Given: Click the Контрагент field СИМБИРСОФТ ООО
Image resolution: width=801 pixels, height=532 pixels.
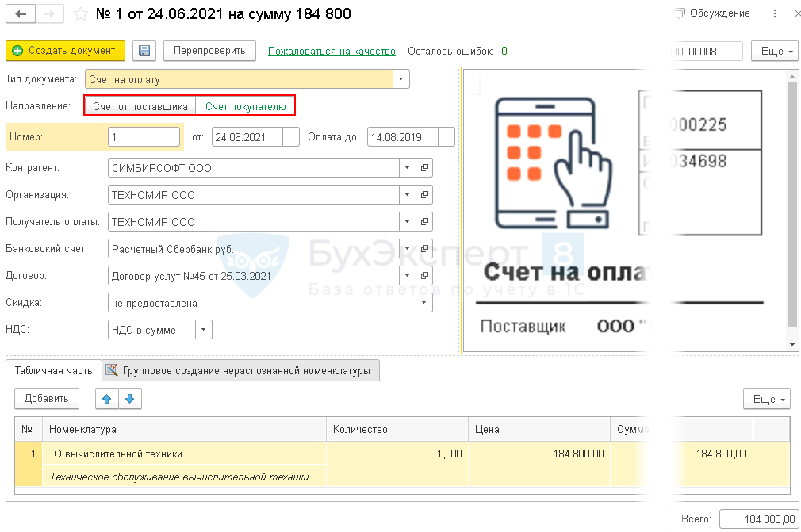Looking at the screenshot, I should (253, 167).
